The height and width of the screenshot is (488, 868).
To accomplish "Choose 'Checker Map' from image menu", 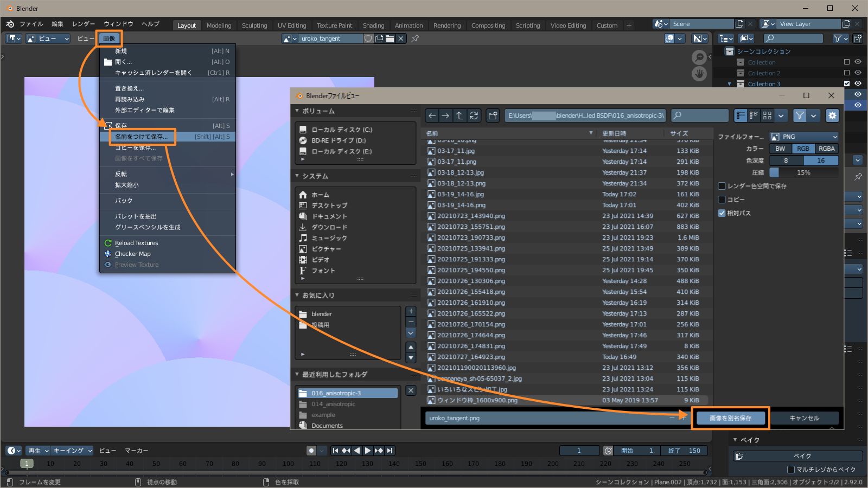I will point(168,254).
